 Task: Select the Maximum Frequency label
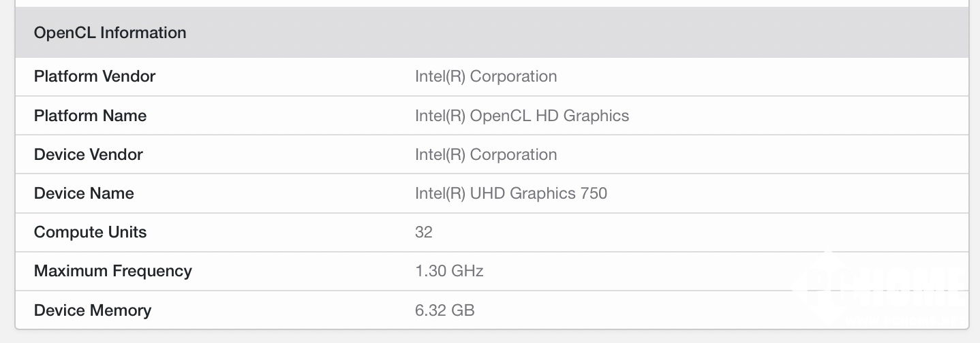113,271
